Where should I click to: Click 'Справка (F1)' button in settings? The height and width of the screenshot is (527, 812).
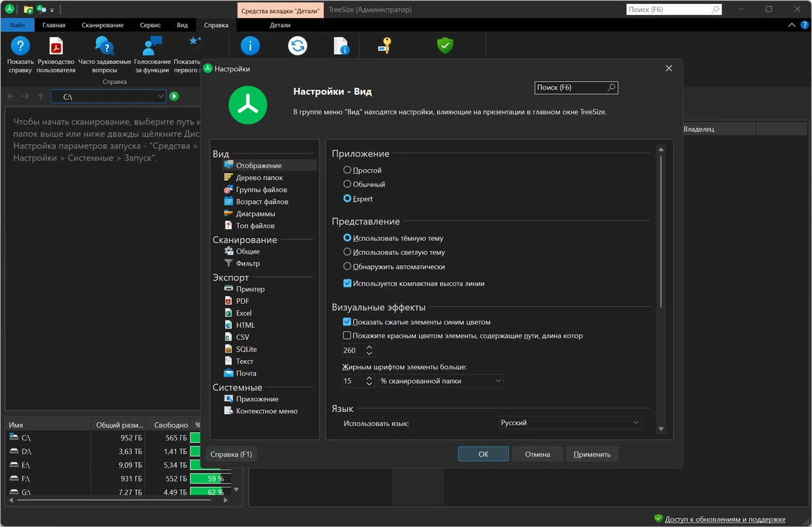point(231,454)
